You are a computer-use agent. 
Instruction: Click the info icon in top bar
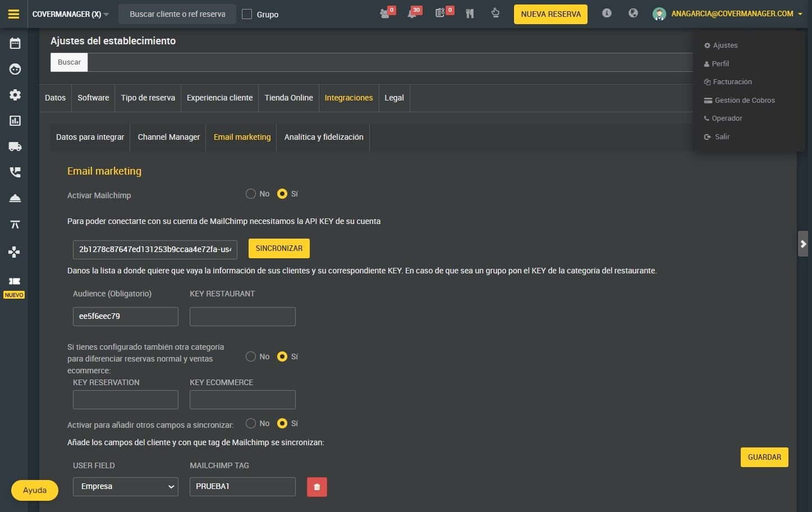607,13
